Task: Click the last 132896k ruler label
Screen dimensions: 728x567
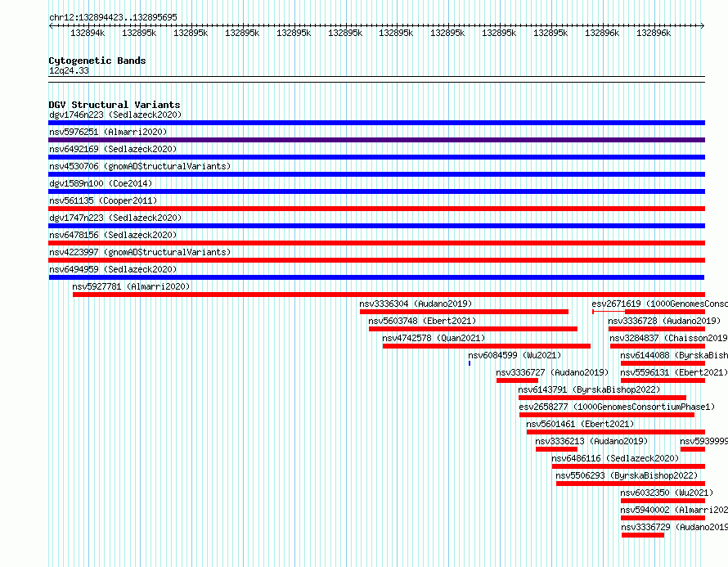Action: click(654, 33)
